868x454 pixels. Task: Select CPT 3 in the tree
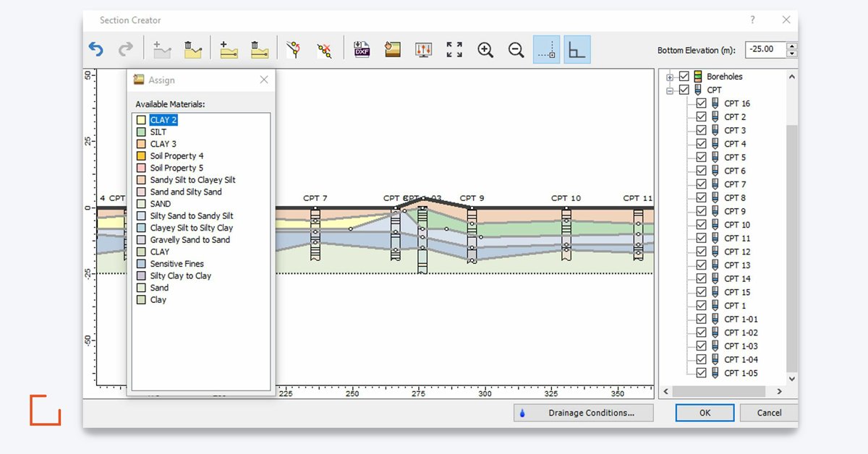735,131
